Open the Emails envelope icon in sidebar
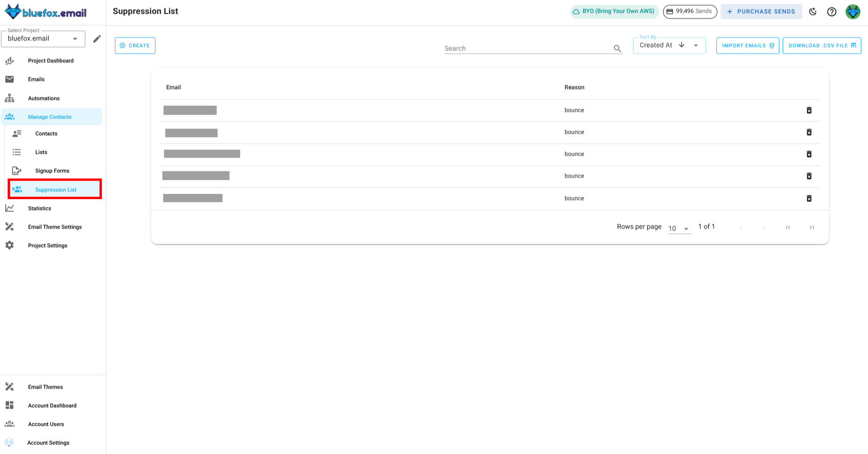Image resolution: width=868 pixels, height=454 pixels. [x=10, y=79]
